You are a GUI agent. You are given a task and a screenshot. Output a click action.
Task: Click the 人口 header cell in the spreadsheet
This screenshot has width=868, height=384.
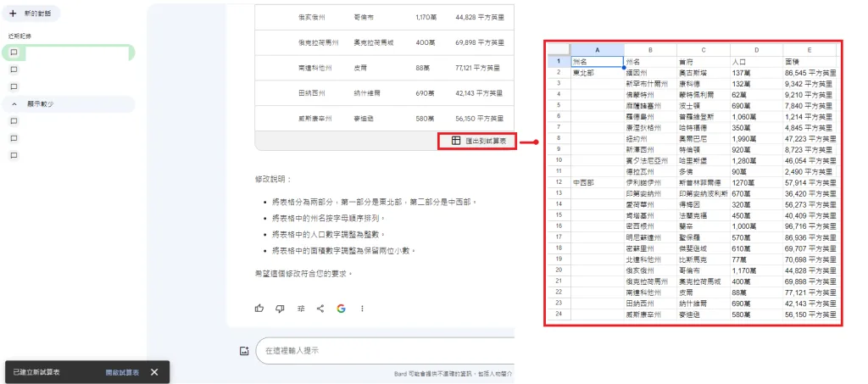[756, 61]
